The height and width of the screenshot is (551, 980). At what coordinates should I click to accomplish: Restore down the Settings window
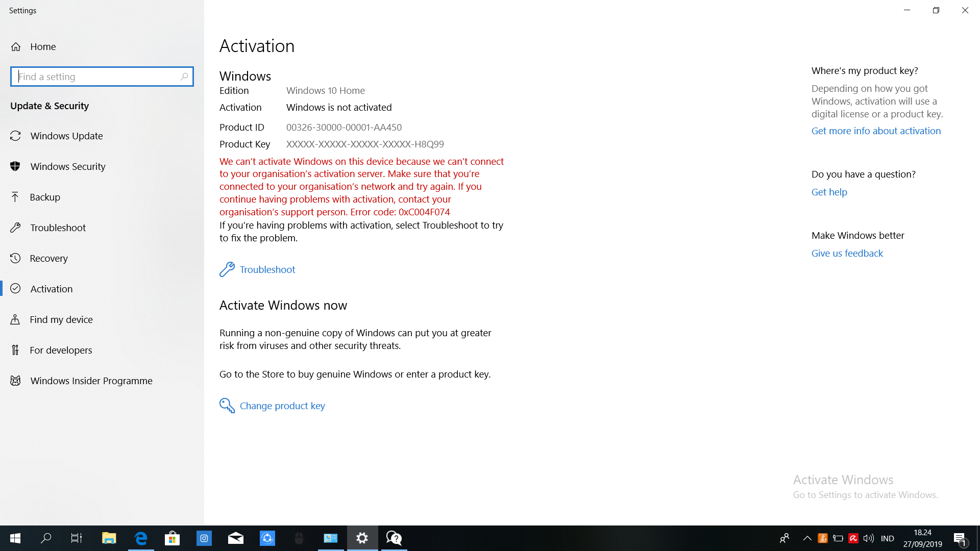click(x=936, y=10)
